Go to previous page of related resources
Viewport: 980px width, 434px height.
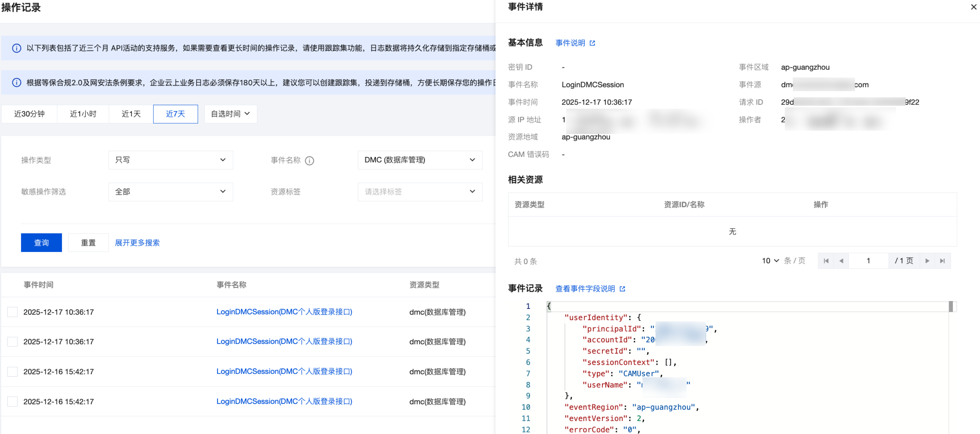(x=841, y=261)
